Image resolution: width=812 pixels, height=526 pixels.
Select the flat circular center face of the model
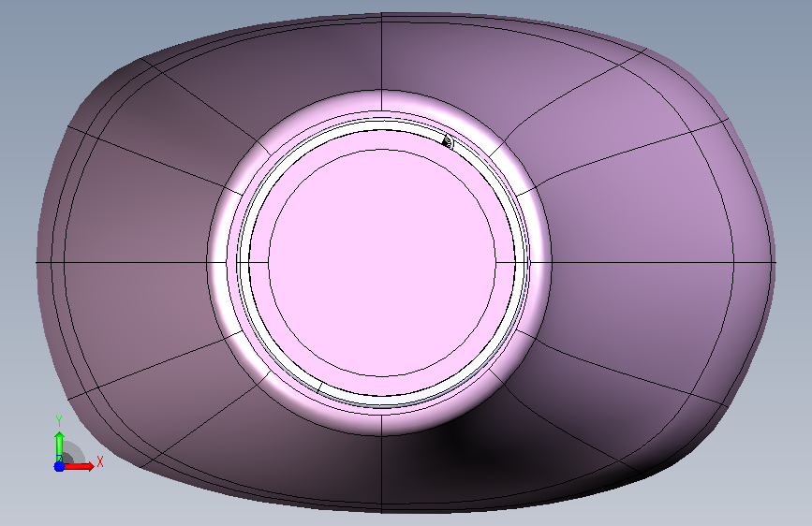point(382,263)
